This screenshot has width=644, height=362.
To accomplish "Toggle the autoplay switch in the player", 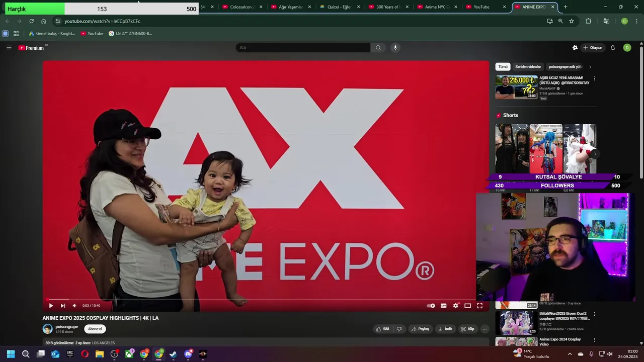I will click(x=431, y=306).
